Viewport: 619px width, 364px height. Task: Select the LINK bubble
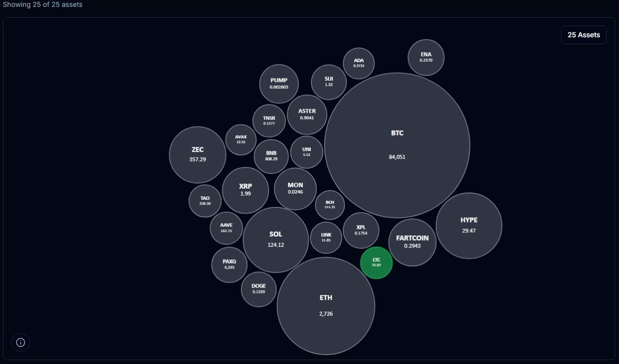point(326,237)
